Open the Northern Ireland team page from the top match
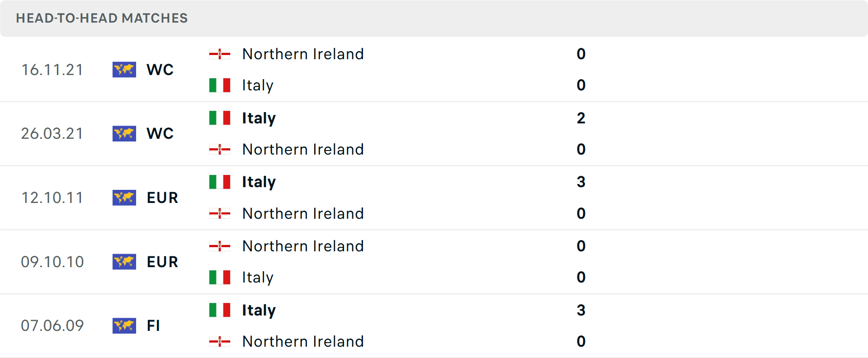868x358 pixels. pyautogui.click(x=303, y=54)
